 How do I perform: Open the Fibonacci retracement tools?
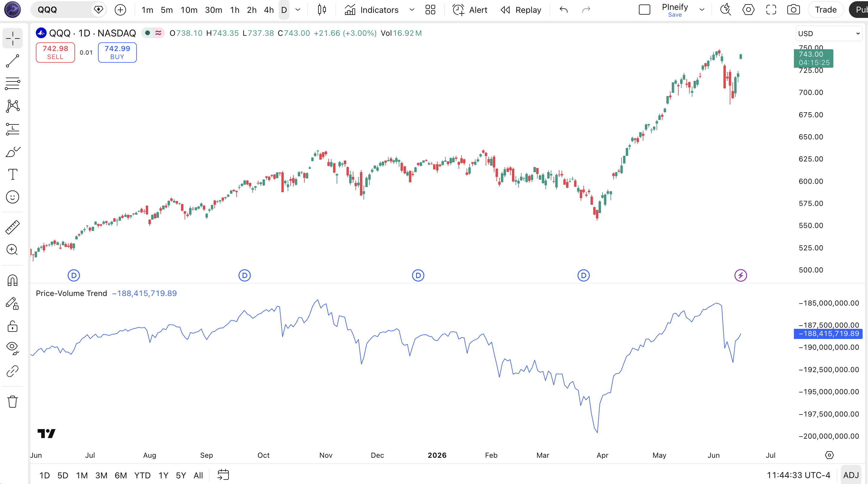[x=13, y=84]
